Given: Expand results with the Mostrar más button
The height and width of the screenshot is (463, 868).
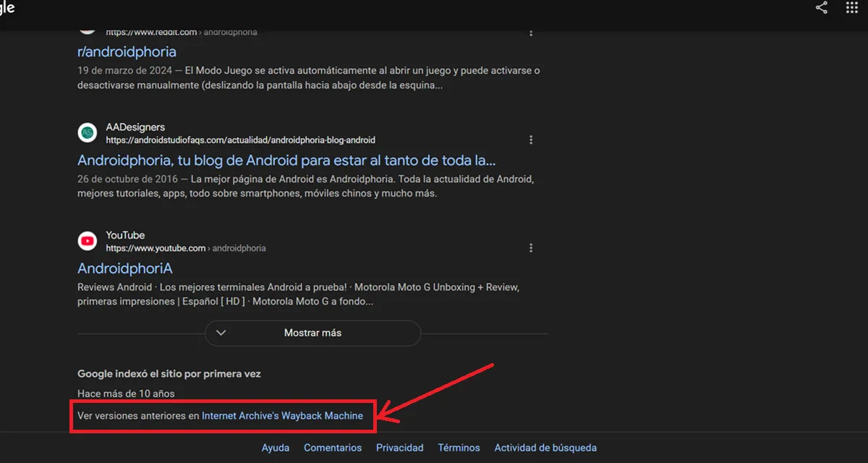Looking at the screenshot, I should (312, 333).
